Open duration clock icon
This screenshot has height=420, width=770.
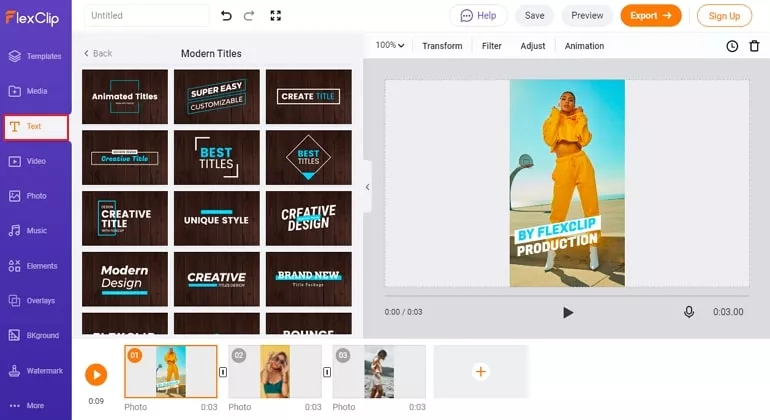(732, 46)
